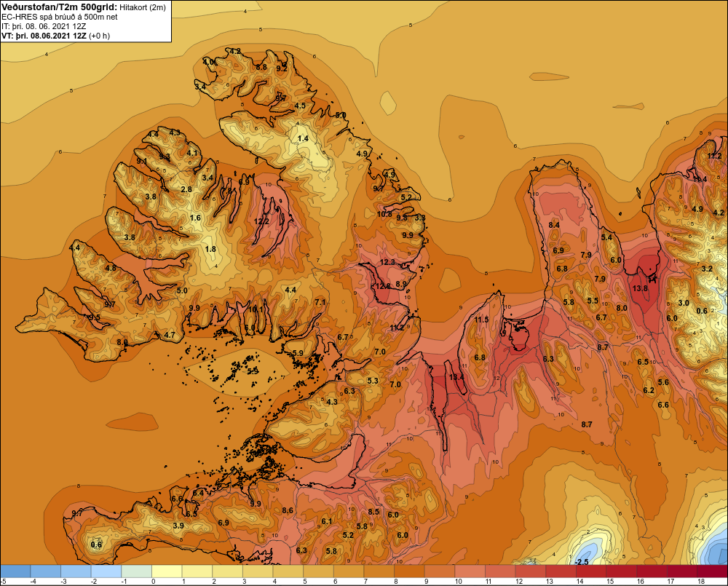728x586 pixels.
Task: Select the 11.4 temperature value
Action: click(x=700, y=179)
